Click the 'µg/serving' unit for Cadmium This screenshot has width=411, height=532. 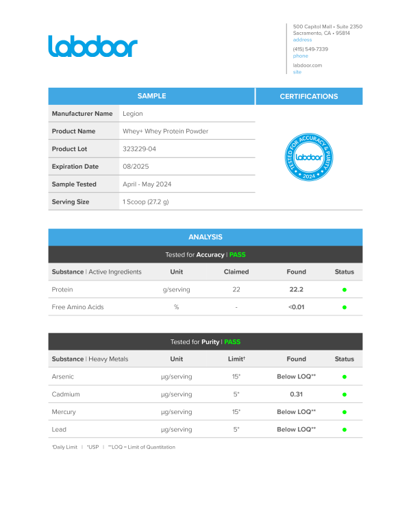pos(176,395)
